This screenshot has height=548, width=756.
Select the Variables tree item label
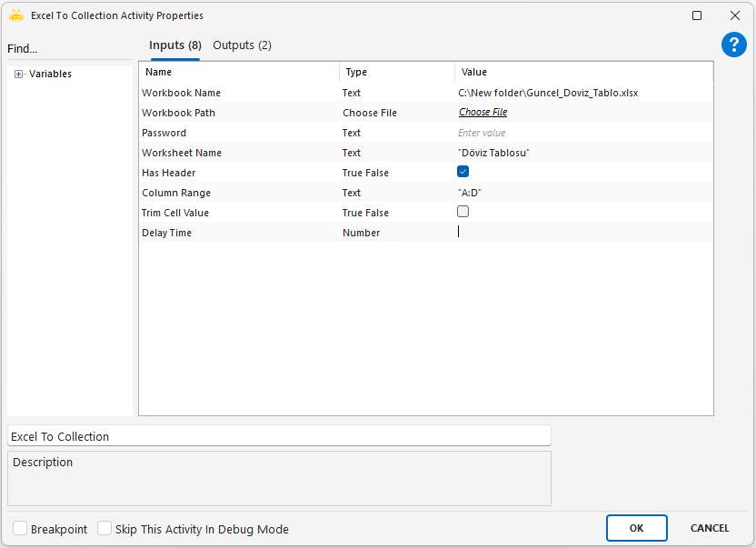(x=50, y=75)
